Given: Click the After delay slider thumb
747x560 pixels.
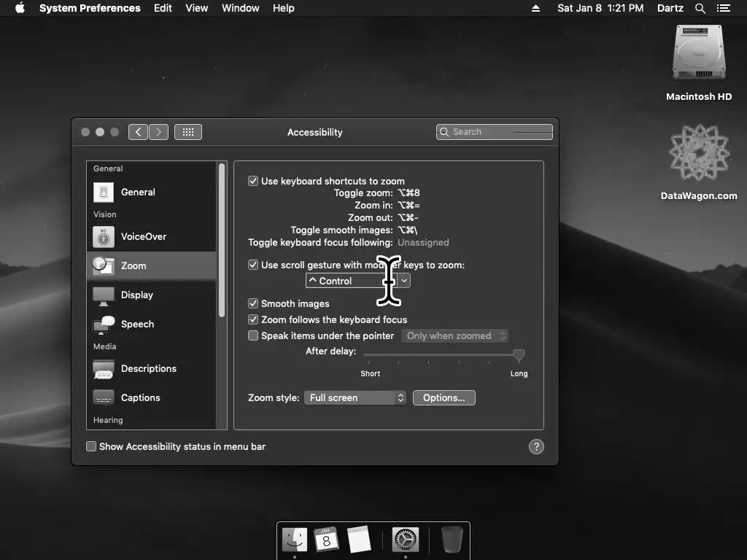Looking at the screenshot, I should 519,355.
